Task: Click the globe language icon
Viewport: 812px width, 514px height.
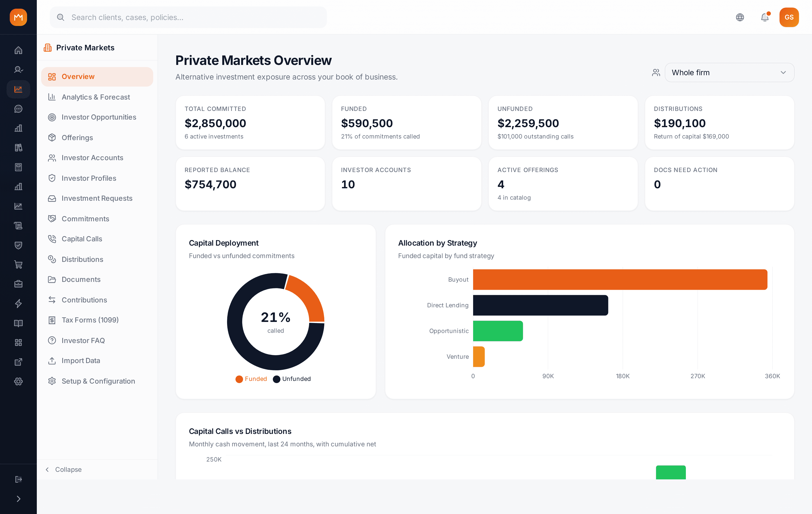Action: click(740, 17)
